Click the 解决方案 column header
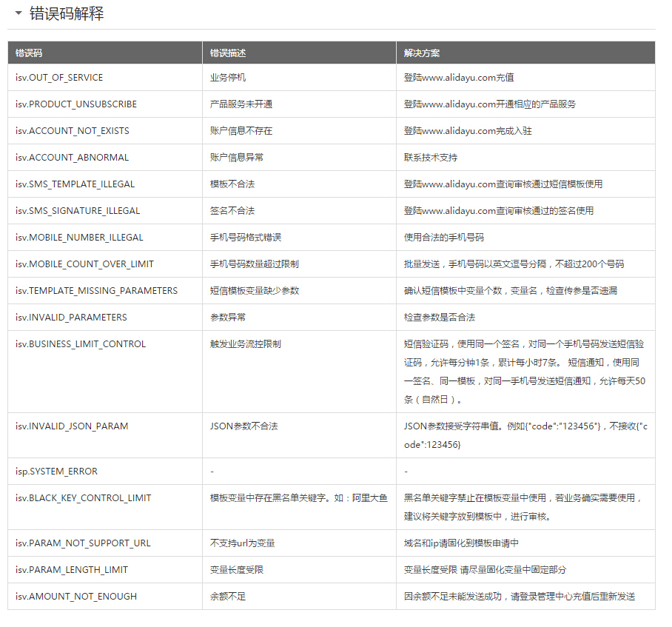The width and height of the screenshot is (672, 627). (x=422, y=53)
